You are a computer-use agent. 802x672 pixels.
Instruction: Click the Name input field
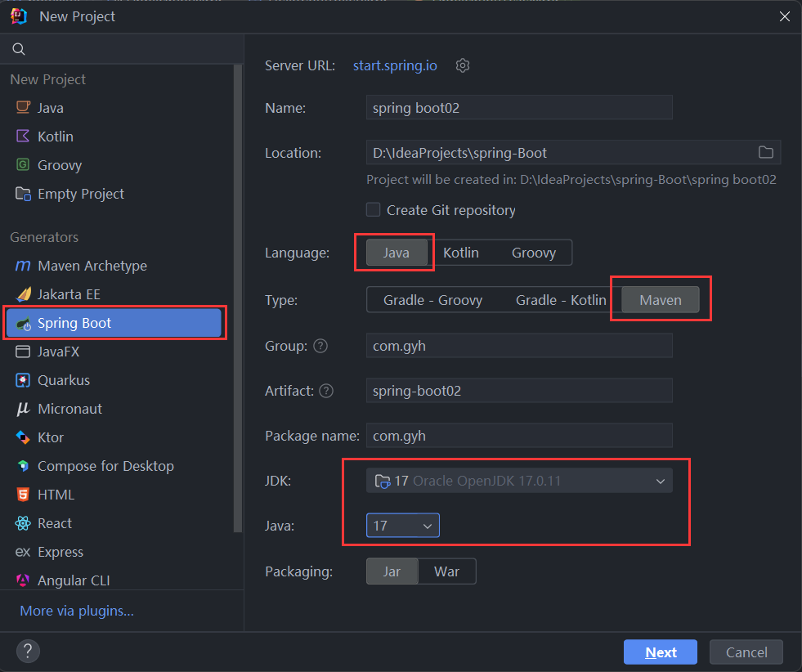pyautogui.click(x=519, y=108)
